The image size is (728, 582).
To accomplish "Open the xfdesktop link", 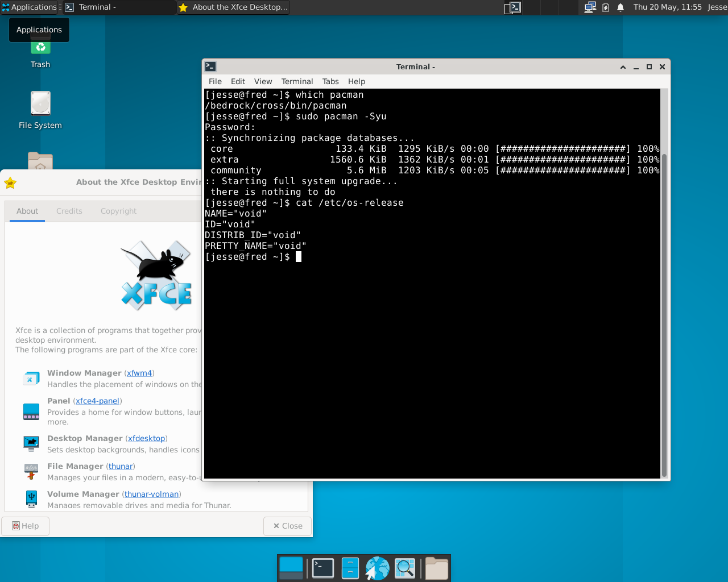I will coord(146,438).
